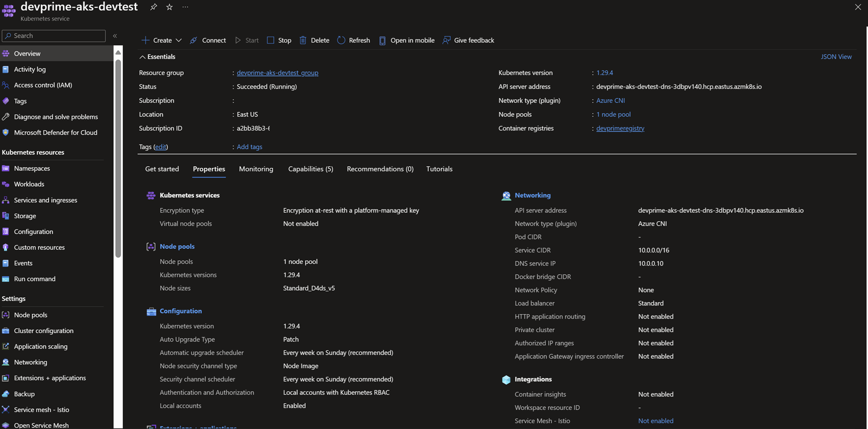Click in the sidebar Search field
Screen dimensions: 868x429
pos(54,35)
